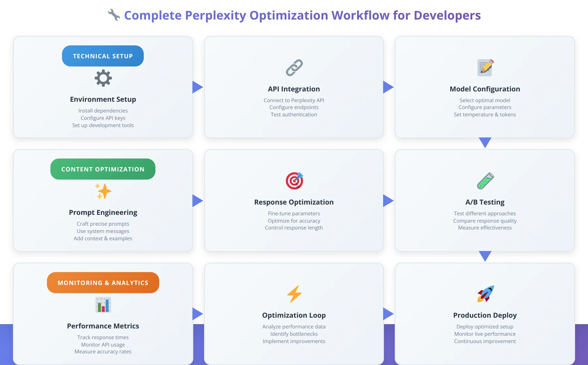Image resolution: width=588 pixels, height=365 pixels.
Task: Select 'Connect to Perplexity API' line
Action: (x=294, y=100)
